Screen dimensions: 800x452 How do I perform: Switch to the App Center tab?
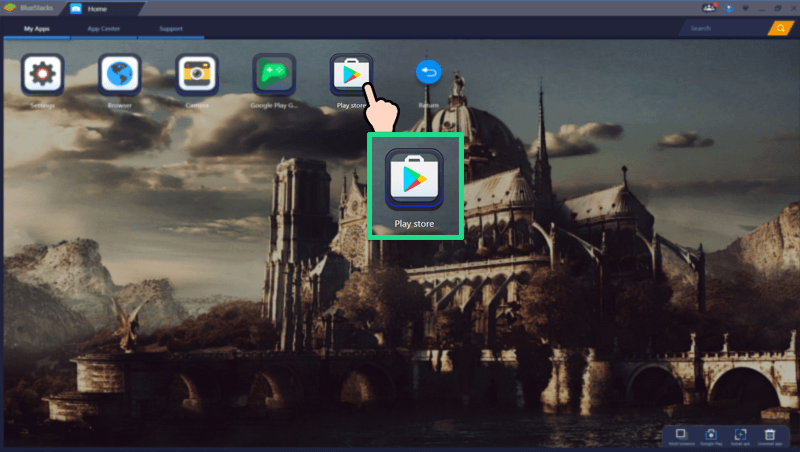(104, 29)
